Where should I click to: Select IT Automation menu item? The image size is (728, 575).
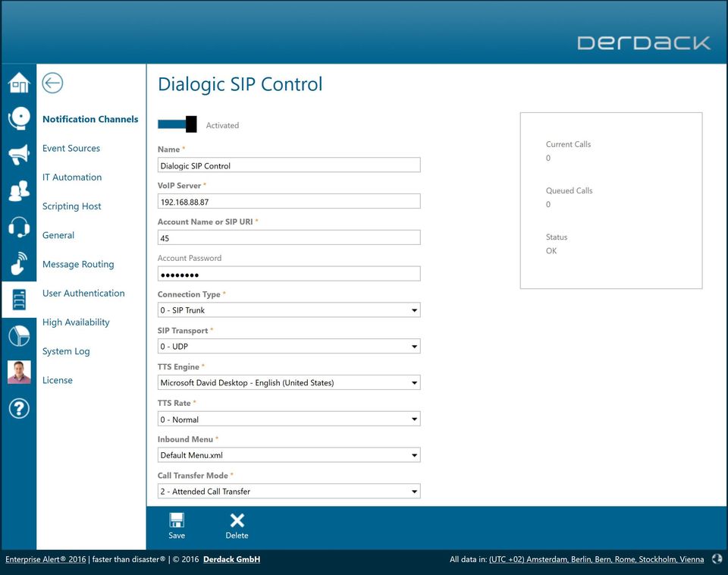click(72, 177)
